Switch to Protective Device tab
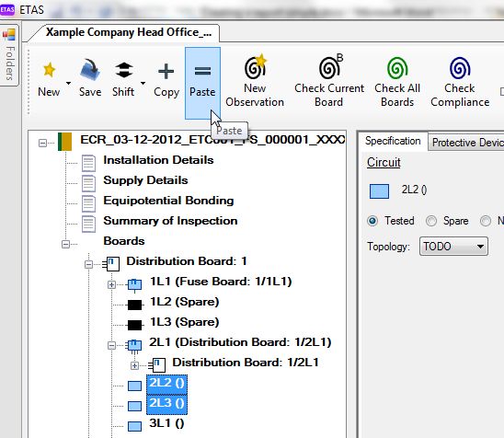 tap(467, 142)
